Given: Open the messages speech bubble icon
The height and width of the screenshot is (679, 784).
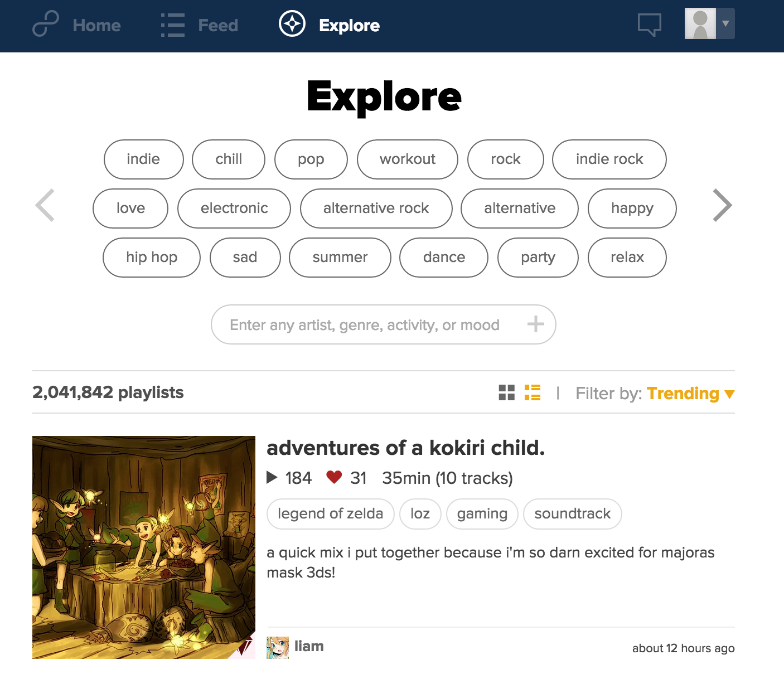Looking at the screenshot, I should coord(649,25).
